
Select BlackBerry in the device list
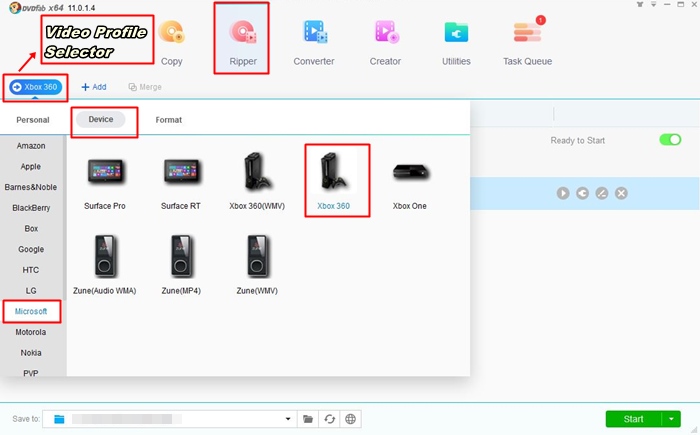pos(31,208)
